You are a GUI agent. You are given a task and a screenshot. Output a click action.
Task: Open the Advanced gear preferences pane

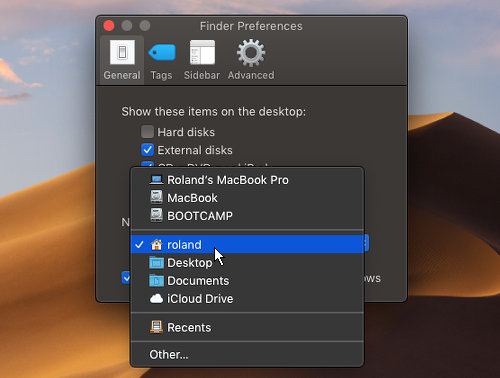(x=251, y=60)
